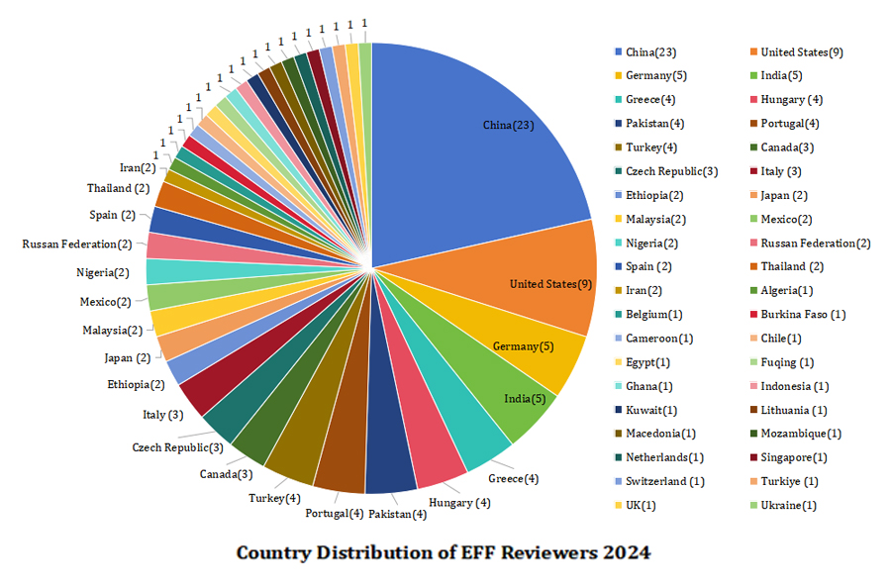The height and width of the screenshot is (588, 892).
Task: Select the "Macedonia(1)" legend entry text
Action: [661, 434]
